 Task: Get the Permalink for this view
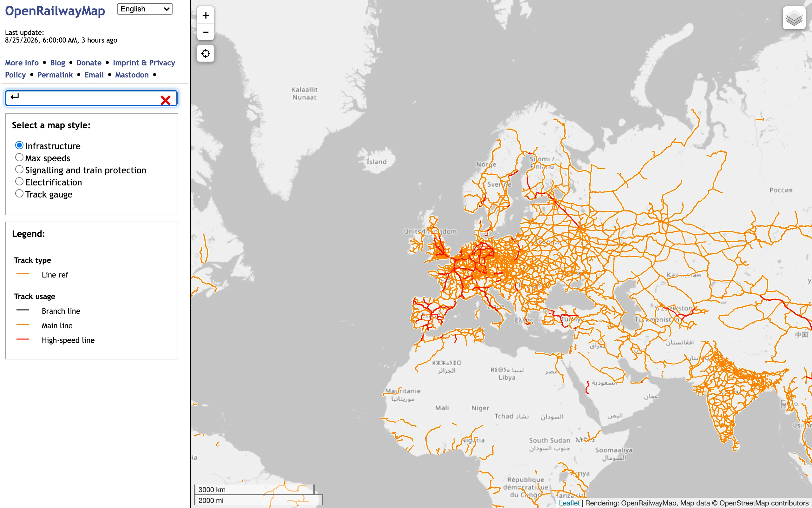55,75
